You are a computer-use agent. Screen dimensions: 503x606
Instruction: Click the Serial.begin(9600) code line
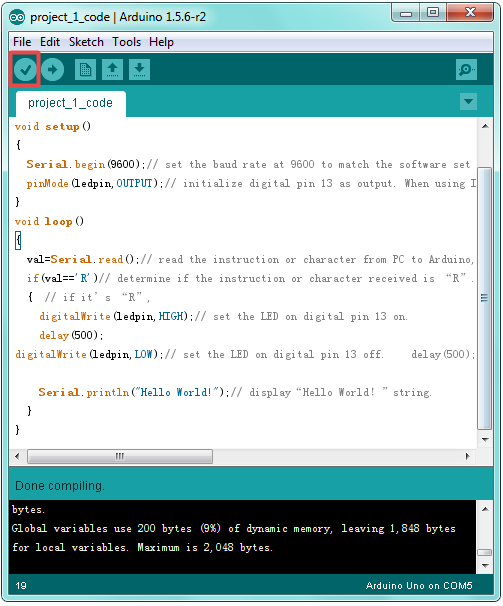(248, 165)
